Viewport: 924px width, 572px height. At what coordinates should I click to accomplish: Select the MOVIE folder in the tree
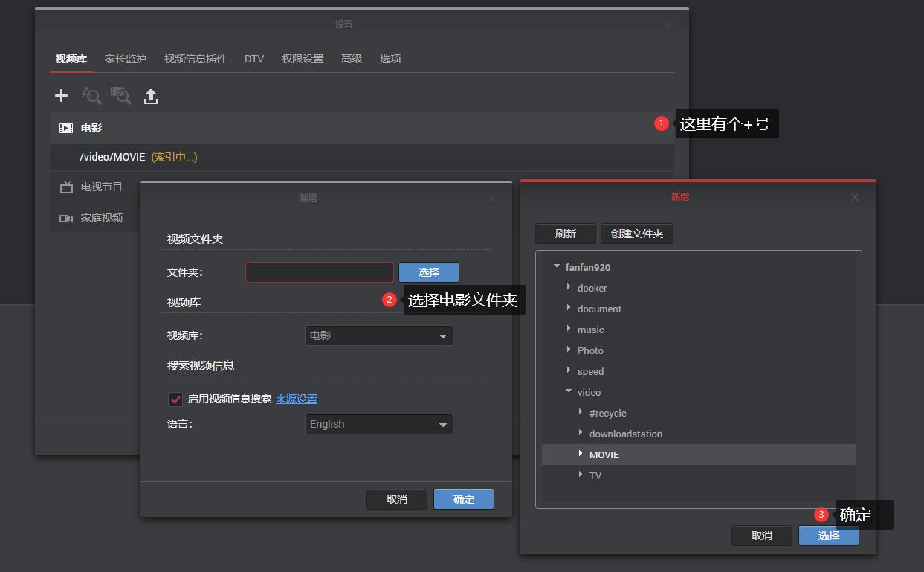pyautogui.click(x=604, y=454)
